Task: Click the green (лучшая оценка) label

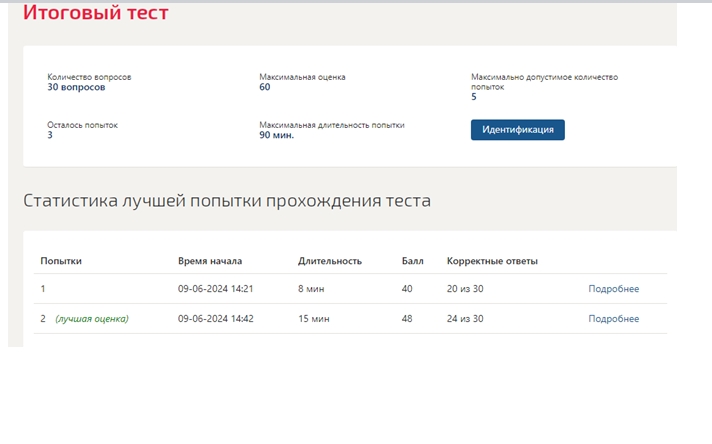Action: click(92, 319)
